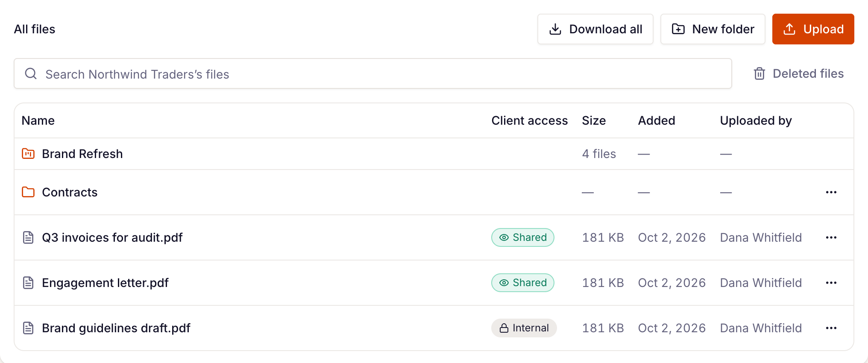The image size is (868, 363).
Task: Click the Uploaded by column header
Action: [x=756, y=121]
